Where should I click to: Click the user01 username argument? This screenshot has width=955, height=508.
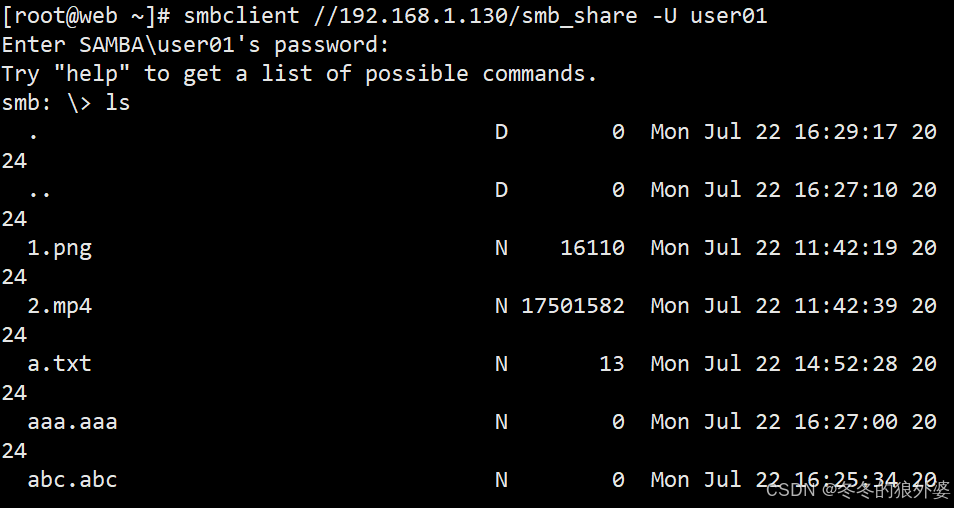[x=728, y=15]
